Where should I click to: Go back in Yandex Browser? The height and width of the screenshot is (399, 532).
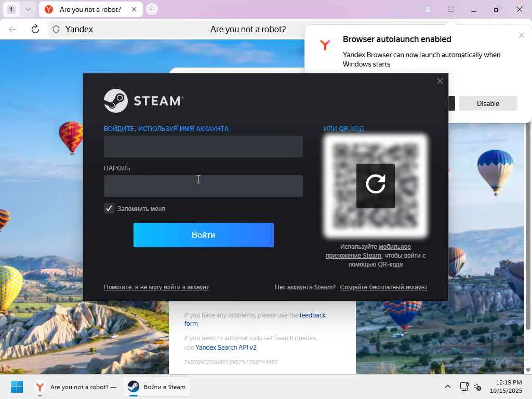pyautogui.click(x=12, y=29)
